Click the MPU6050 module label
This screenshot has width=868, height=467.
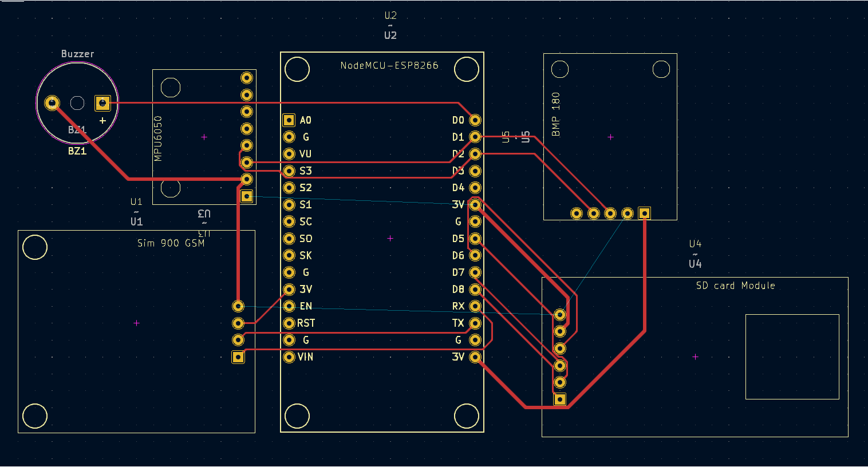point(159,138)
